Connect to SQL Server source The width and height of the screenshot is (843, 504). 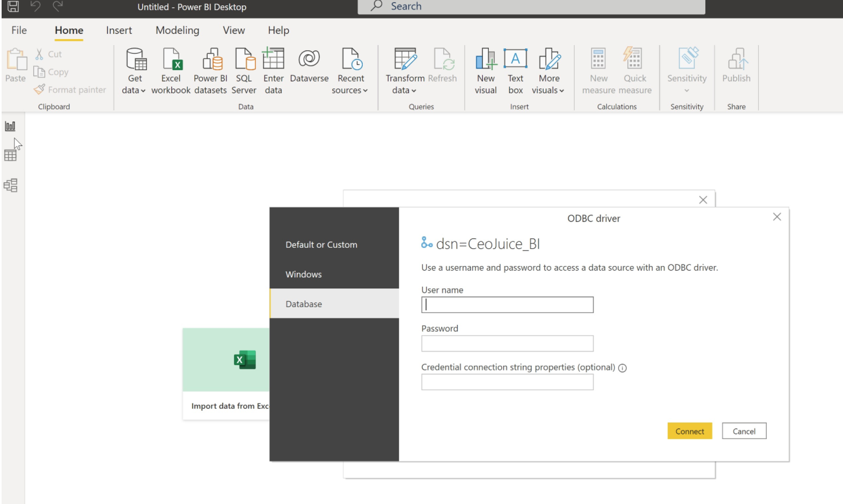coord(244,71)
